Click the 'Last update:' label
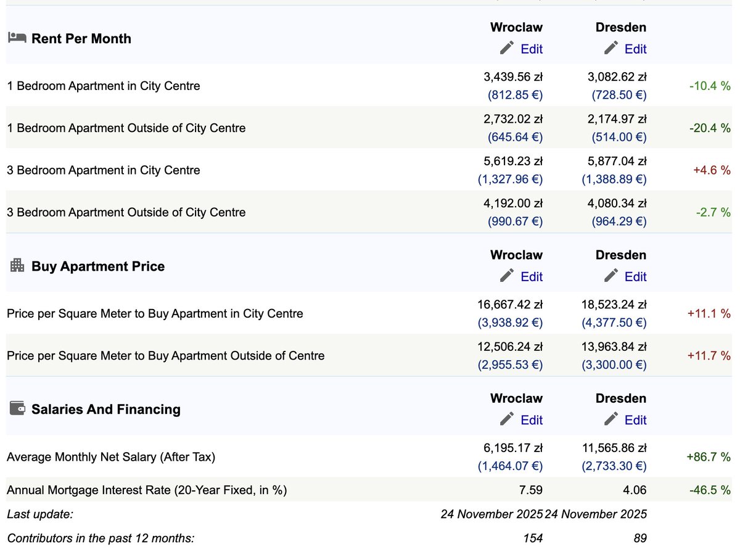The height and width of the screenshot is (560, 740). click(x=40, y=514)
